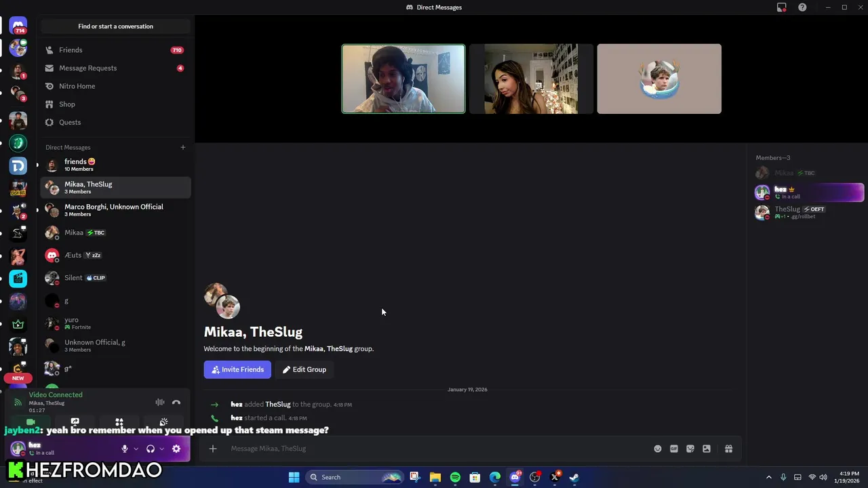868x488 pixels.
Task: Open Microsoft Edge from taskbar
Action: click(x=495, y=477)
